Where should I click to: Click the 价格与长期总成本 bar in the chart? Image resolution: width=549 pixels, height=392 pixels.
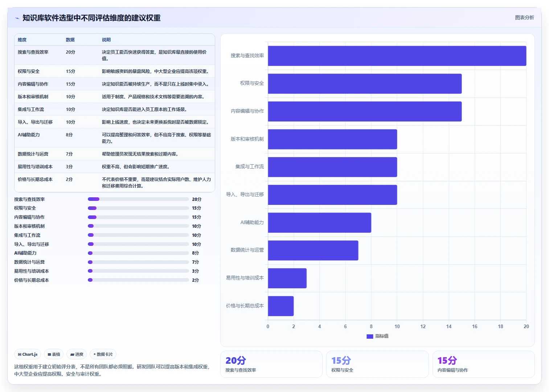tap(281, 306)
